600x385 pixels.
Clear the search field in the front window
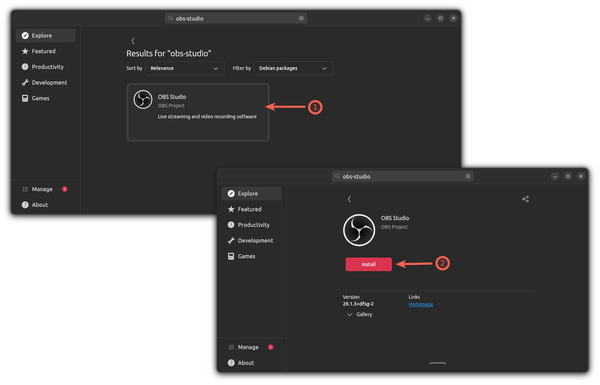point(468,176)
